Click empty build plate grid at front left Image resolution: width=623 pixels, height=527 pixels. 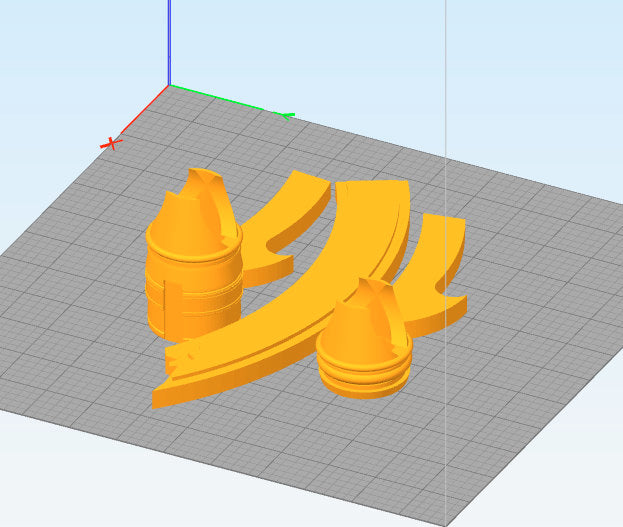pos(80,330)
